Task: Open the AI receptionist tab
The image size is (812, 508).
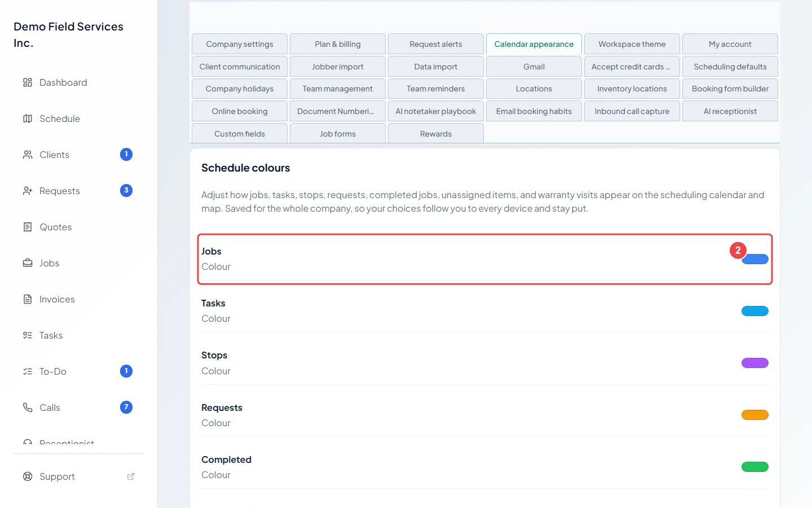Action: point(730,111)
